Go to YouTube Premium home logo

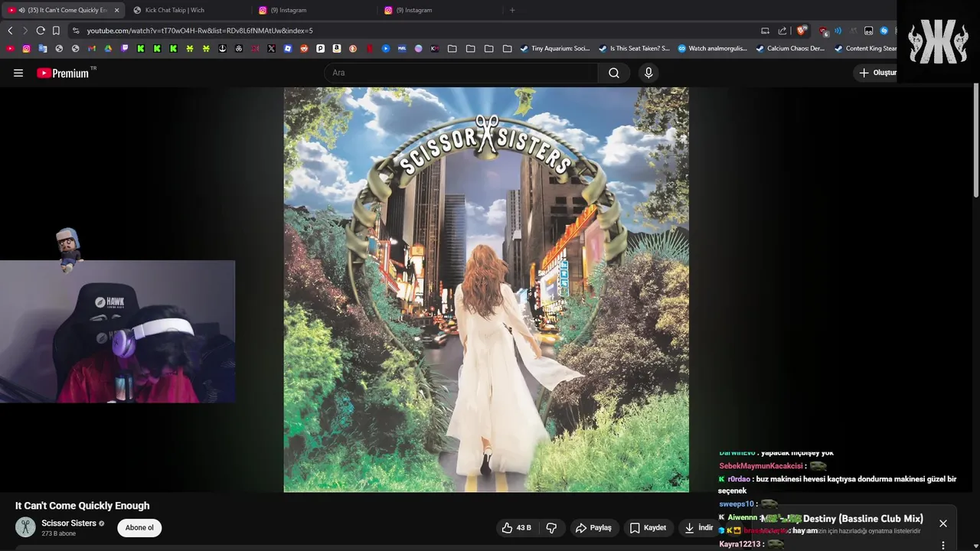coord(63,73)
